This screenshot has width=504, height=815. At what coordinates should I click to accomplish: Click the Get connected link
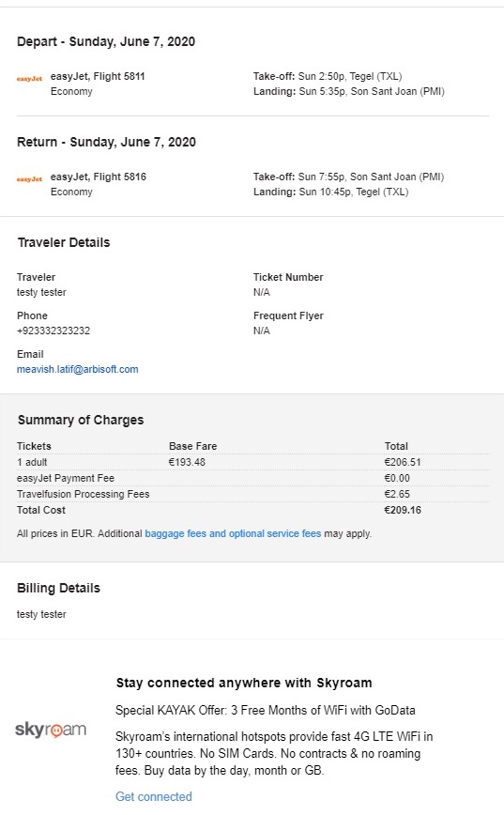[x=154, y=796]
